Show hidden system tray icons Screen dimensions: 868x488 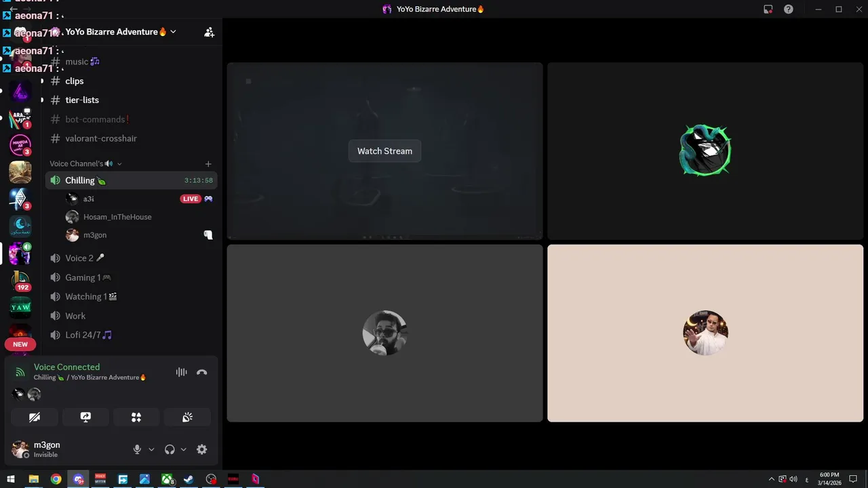pyautogui.click(x=771, y=479)
